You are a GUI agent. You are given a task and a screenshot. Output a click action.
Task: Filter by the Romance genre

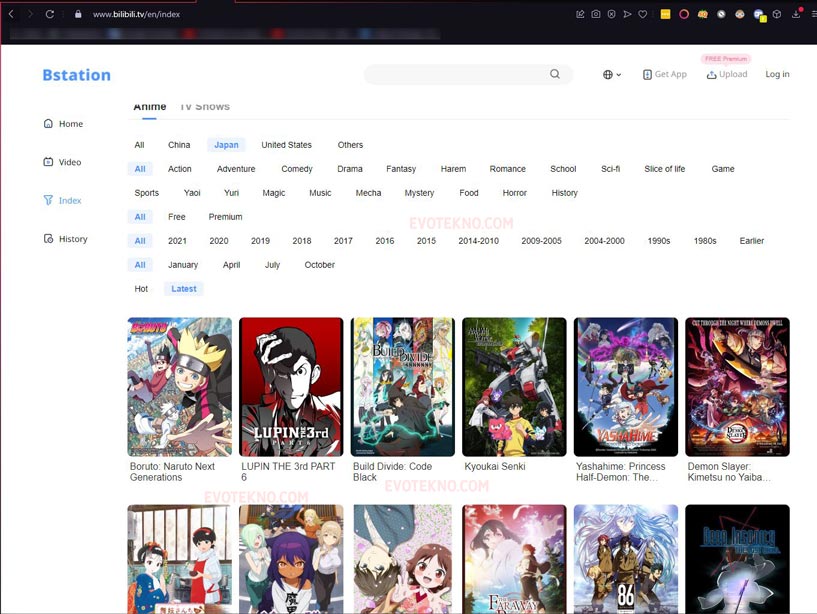(x=507, y=169)
